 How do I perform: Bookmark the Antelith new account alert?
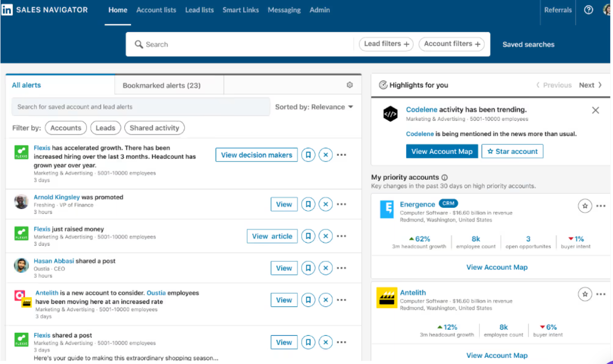click(308, 300)
